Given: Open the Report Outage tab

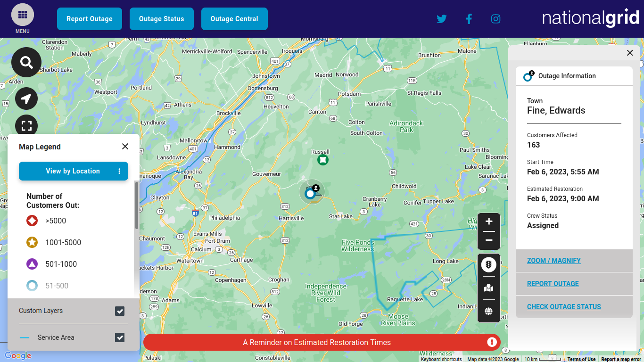Looking at the screenshot, I should [90, 19].
